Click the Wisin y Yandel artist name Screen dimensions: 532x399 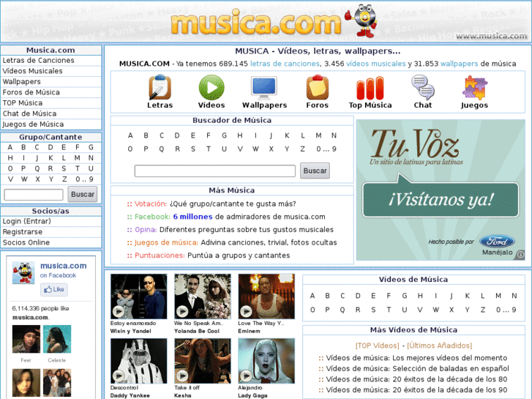click(x=131, y=331)
